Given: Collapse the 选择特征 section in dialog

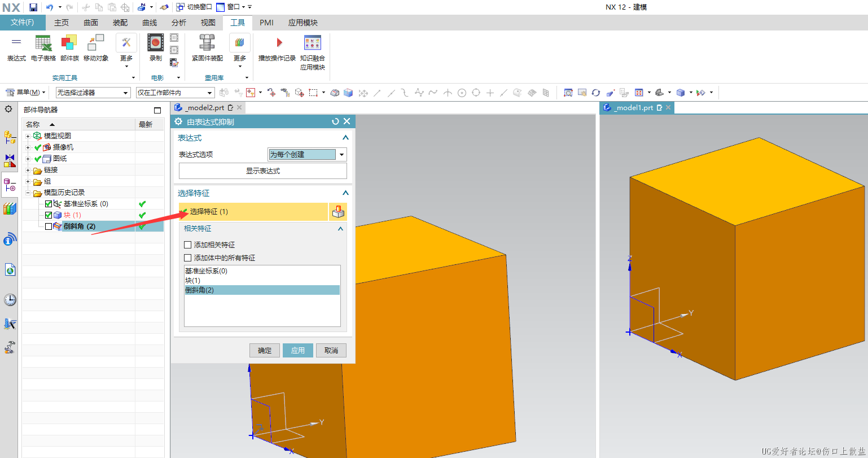Looking at the screenshot, I should (345, 193).
